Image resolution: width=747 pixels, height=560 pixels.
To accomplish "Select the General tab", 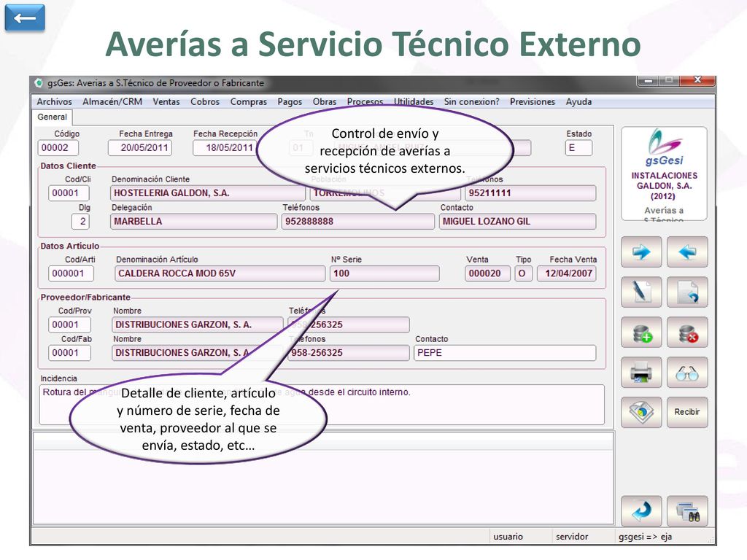I will pyautogui.click(x=52, y=117).
